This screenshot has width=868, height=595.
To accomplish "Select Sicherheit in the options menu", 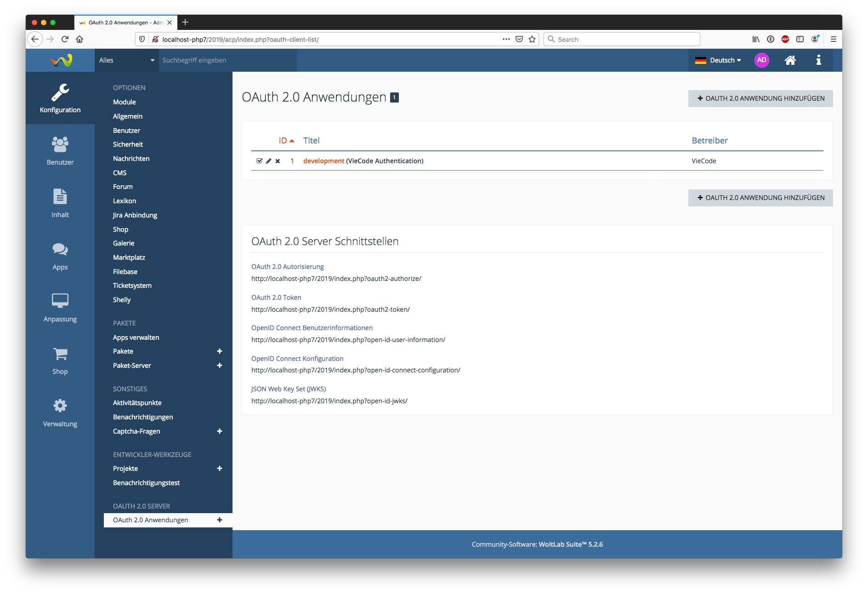I will click(128, 144).
